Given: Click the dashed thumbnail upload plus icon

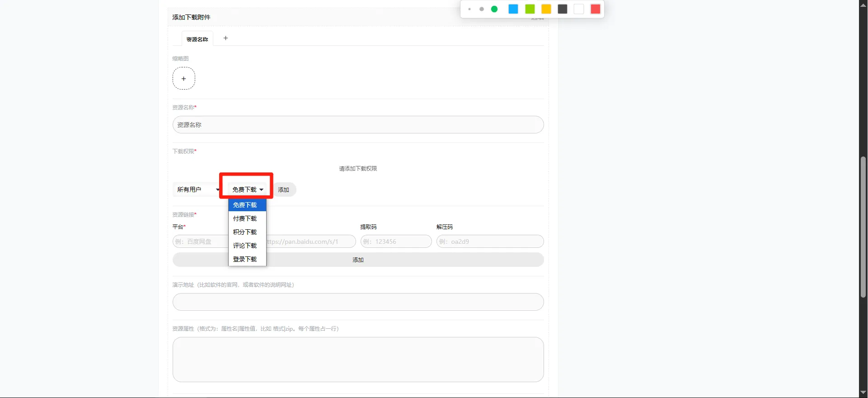Looking at the screenshot, I should (183, 79).
